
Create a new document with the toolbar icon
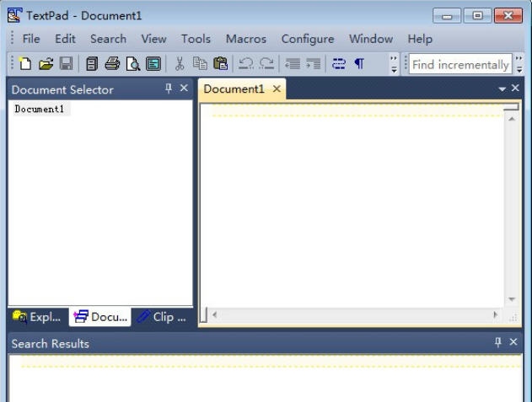coord(25,64)
